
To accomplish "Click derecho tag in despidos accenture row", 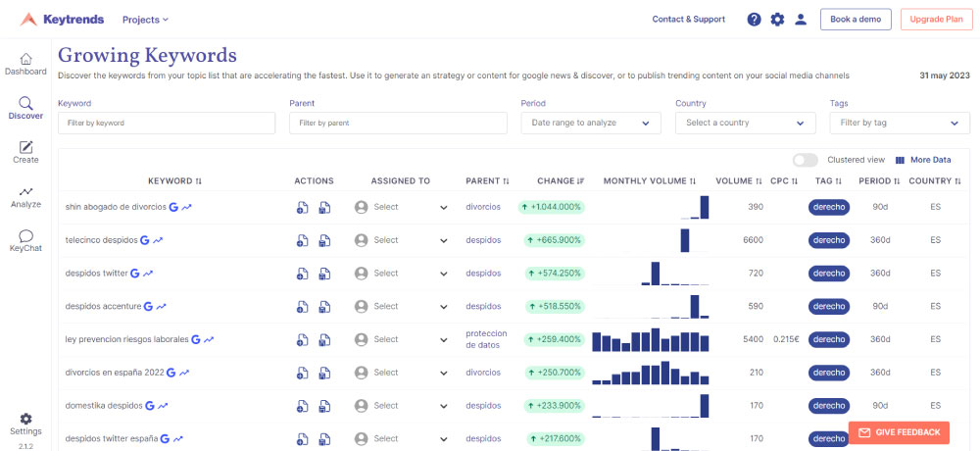I will (x=829, y=307).
